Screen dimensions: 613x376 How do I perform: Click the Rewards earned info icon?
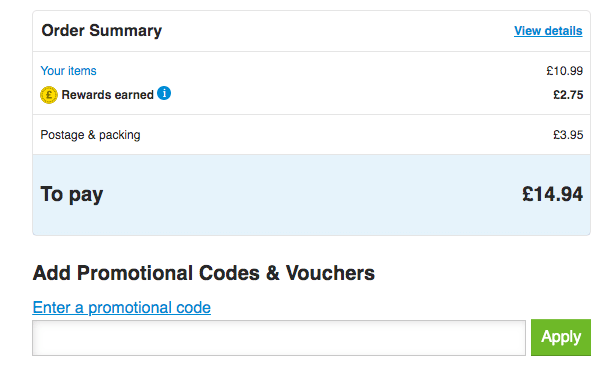[x=164, y=93]
